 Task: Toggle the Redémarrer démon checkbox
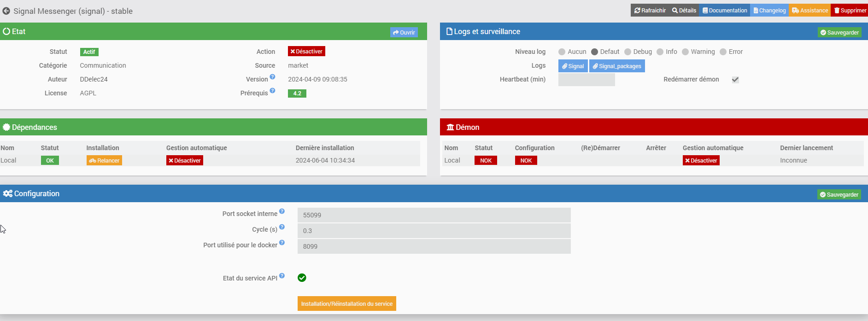(x=735, y=80)
